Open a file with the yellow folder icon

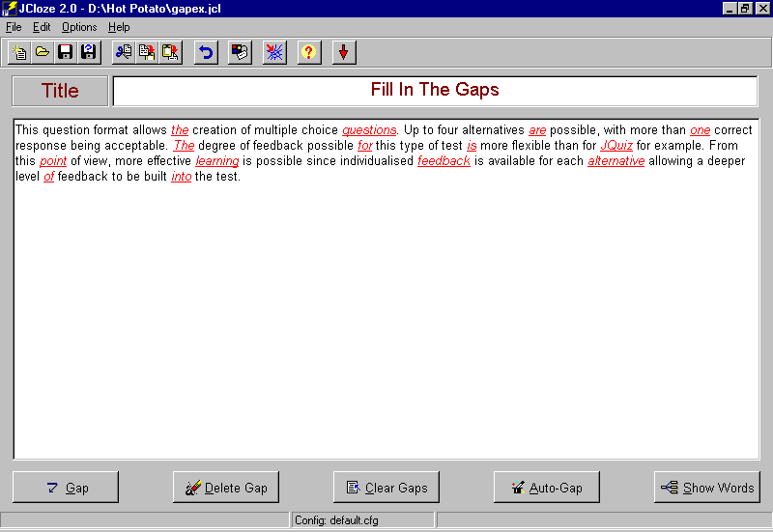[43, 52]
